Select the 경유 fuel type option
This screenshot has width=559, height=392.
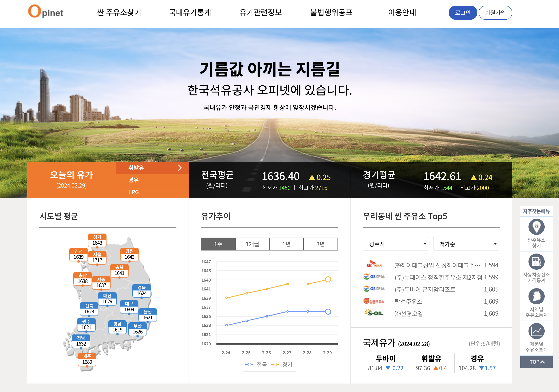tap(133, 180)
